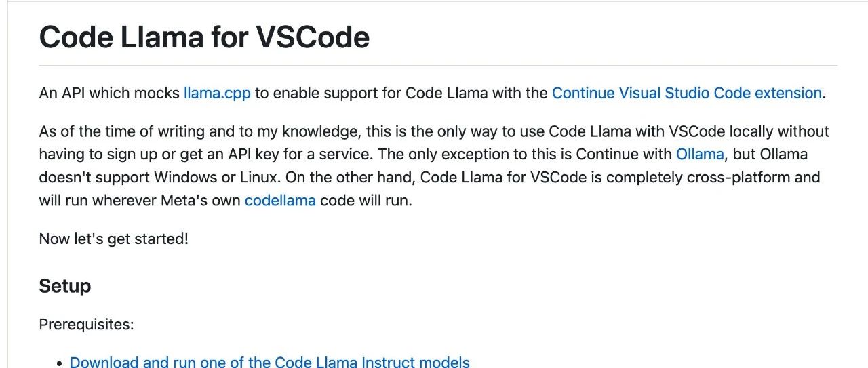Open the codellama repository link

280,201
